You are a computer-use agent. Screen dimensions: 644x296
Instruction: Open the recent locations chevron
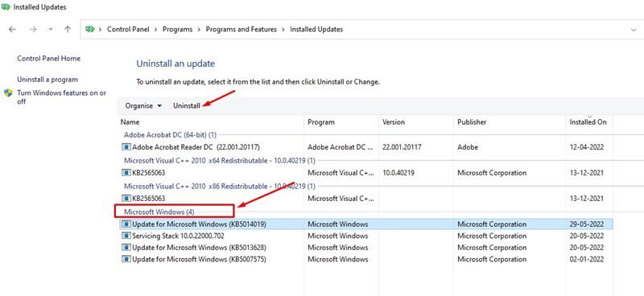(51, 29)
